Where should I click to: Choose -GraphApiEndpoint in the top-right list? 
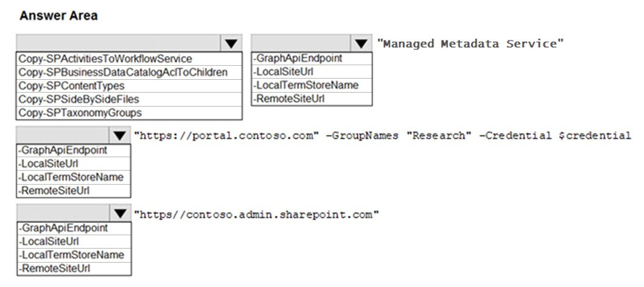pyautogui.click(x=312, y=58)
